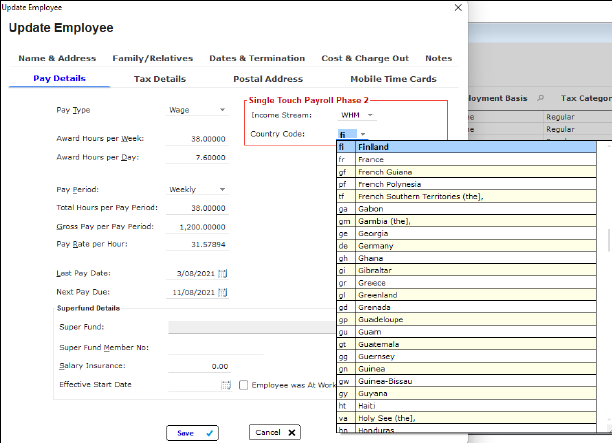Choose French Polynesia in the list
Screen dimensions: 612x443
(x=466, y=184)
